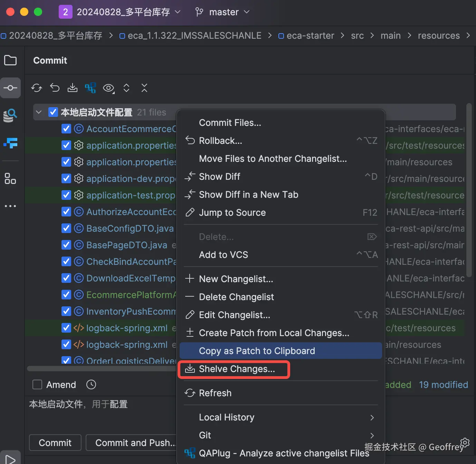Open the blue layered blocks plugin sidebar icon
476x464 pixels.
(x=10, y=143)
